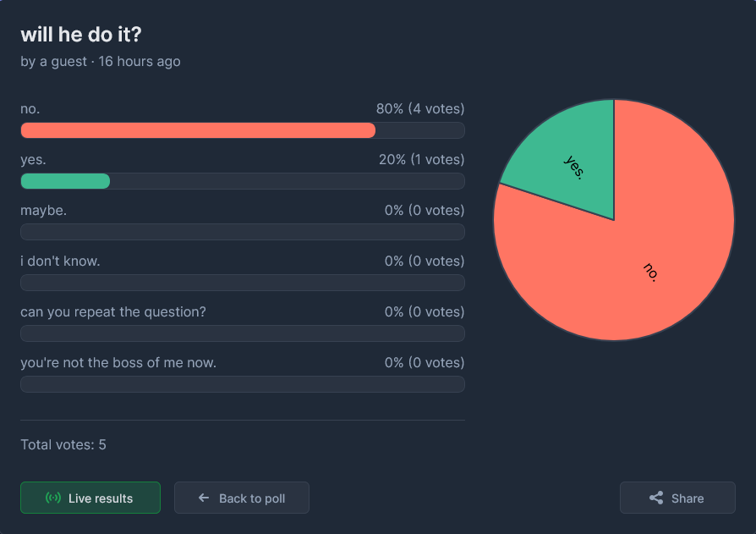
Task: Click the empty 'maybe.' result bar
Action: point(243,232)
